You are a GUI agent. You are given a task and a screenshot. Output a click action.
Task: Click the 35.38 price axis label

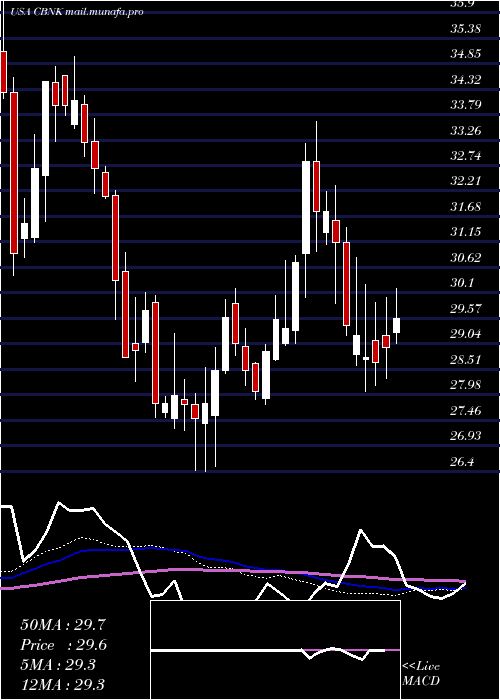(x=466, y=29)
